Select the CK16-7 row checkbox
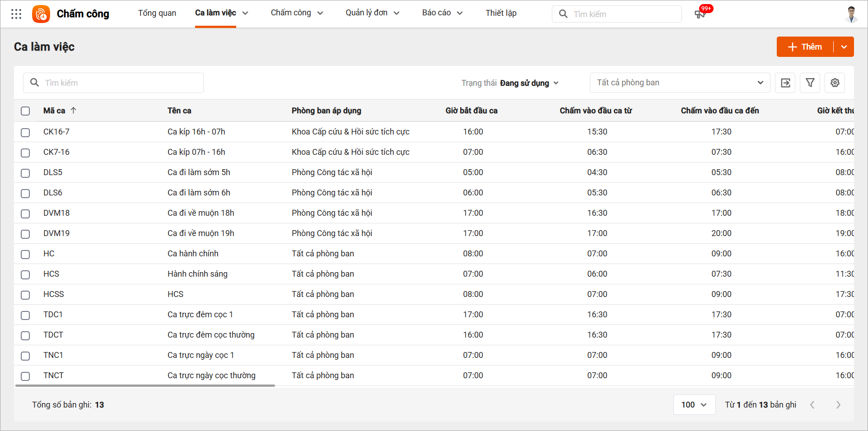 click(x=25, y=132)
